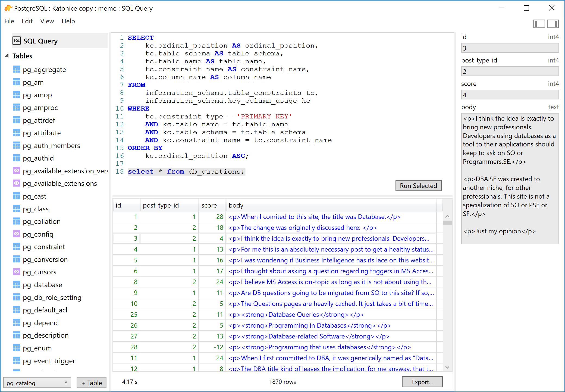Select the pg_aggregate table icon
This screenshot has width=565, height=392.
pyautogui.click(x=17, y=70)
